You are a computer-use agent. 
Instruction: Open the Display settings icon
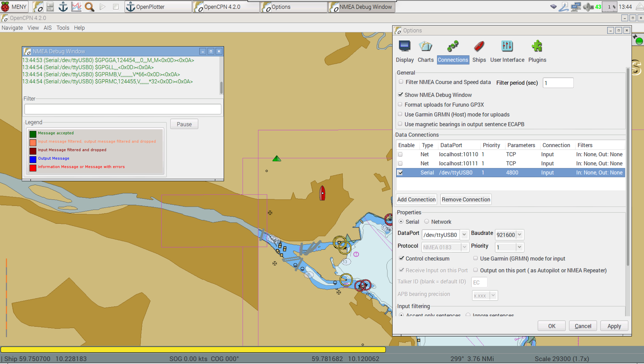click(x=404, y=46)
